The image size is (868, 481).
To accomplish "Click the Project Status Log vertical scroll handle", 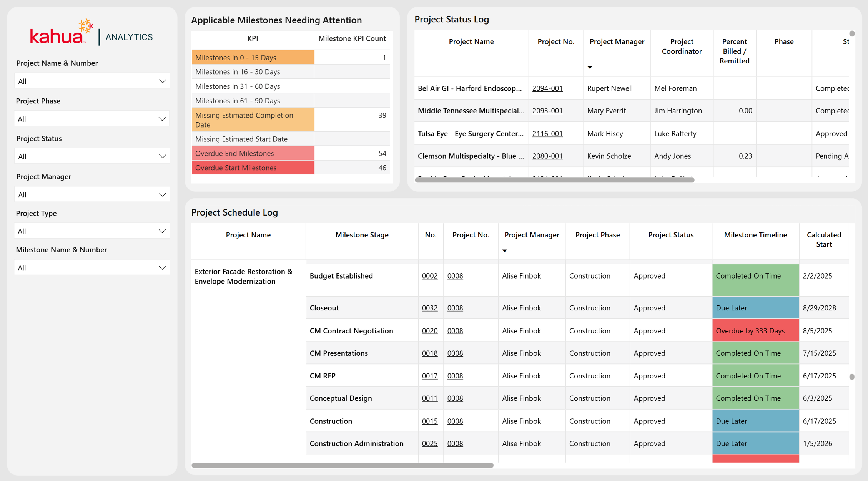I will pyautogui.click(x=852, y=33).
